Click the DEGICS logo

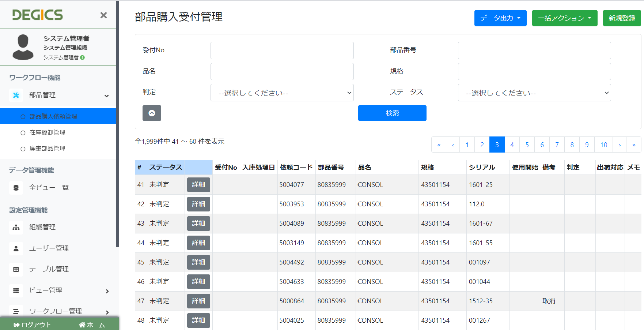(37, 15)
